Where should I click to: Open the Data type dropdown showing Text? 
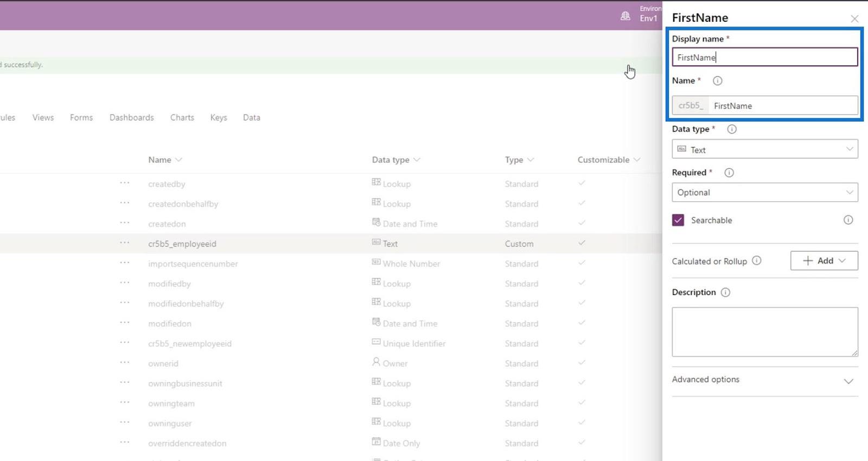pyautogui.click(x=765, y=149)
